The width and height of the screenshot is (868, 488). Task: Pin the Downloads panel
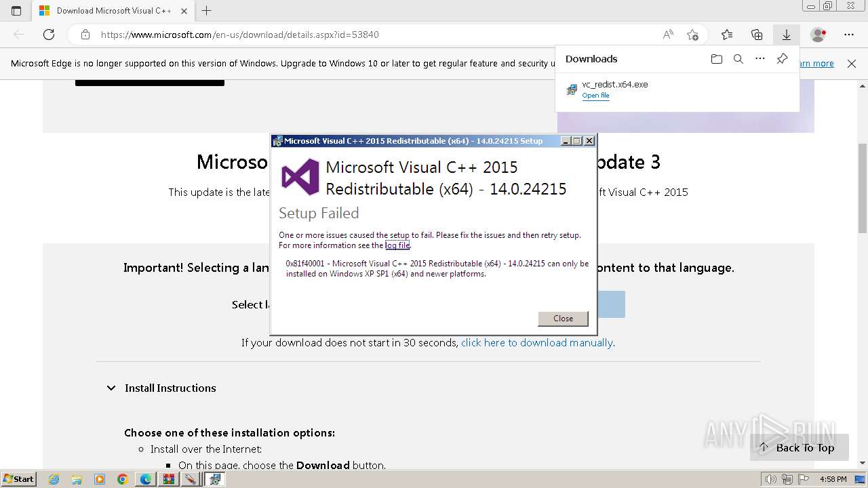782,59
